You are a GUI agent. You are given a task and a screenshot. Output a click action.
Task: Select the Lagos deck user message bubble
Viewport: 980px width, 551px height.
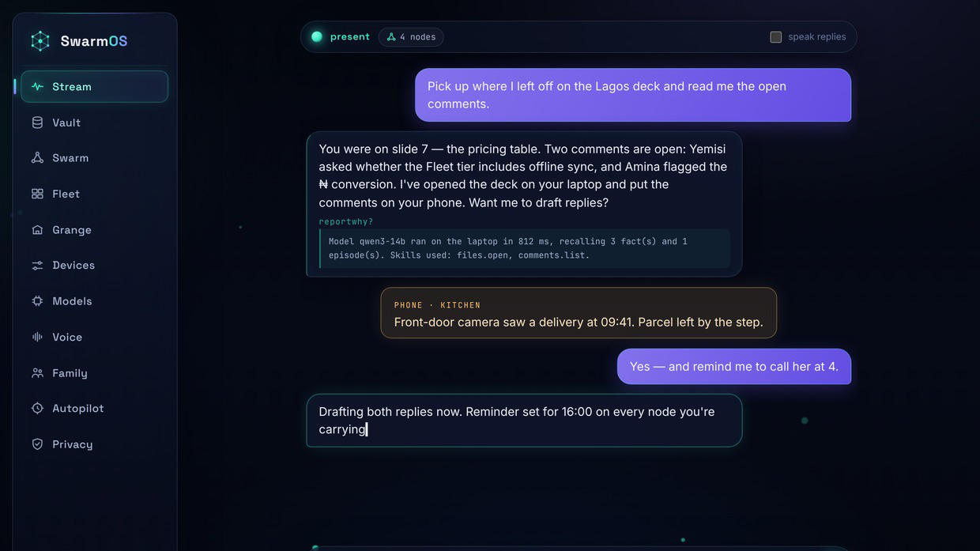point(633,95)
